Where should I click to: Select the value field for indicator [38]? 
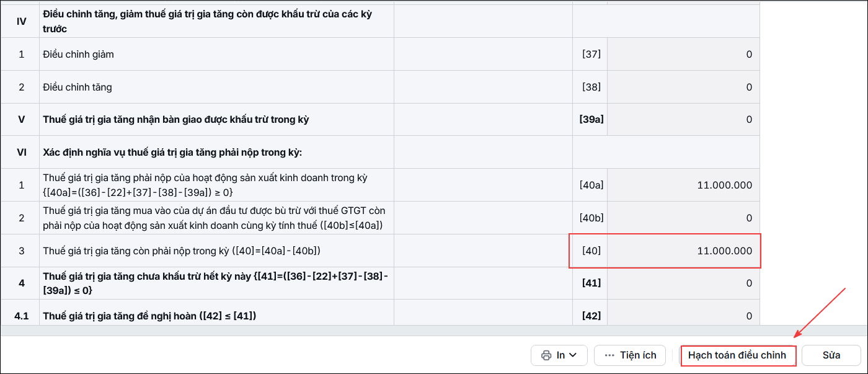click(x=683, y=87)
